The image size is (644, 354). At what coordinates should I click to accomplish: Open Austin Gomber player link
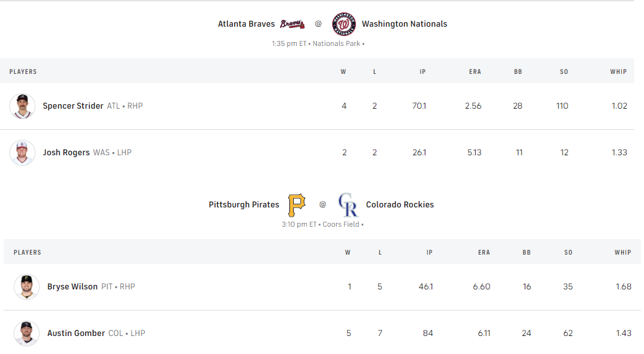76,334
